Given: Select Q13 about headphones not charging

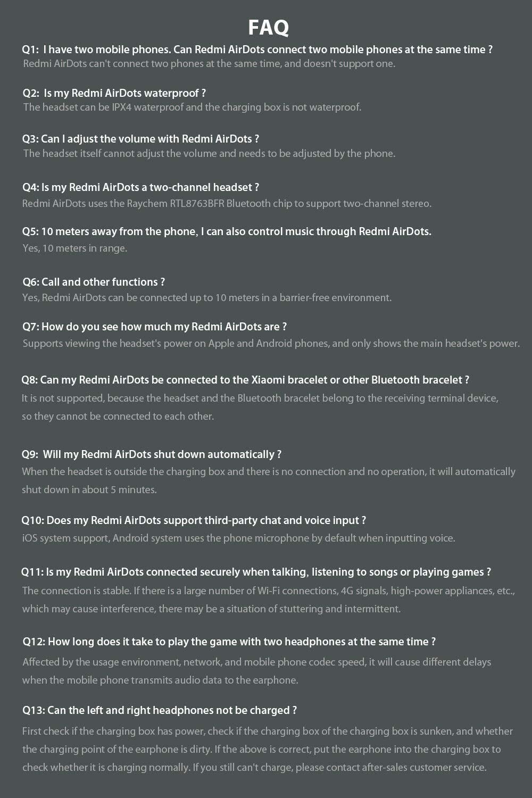Looking at the screenshot, I should pyautogui.click(x=160, y=710).
